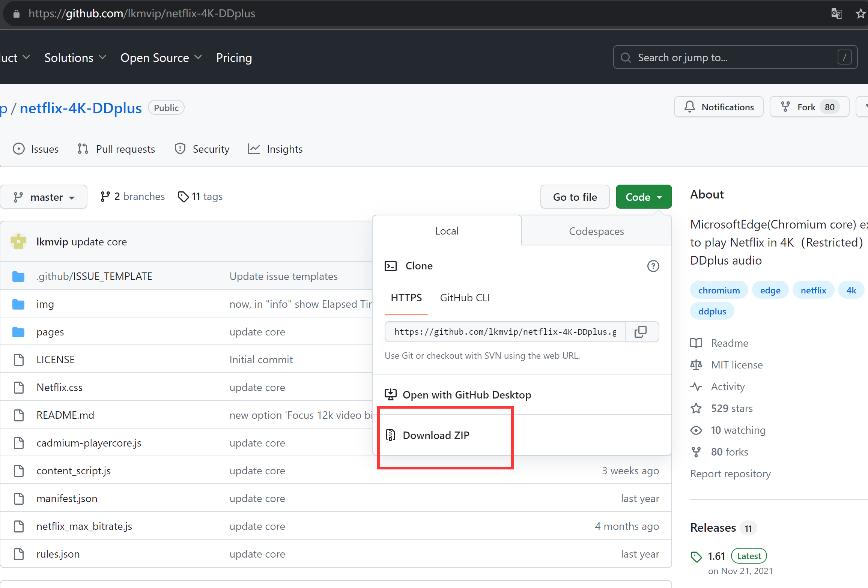
Task: Click the Clone help question mark icon
Action: 653,266
